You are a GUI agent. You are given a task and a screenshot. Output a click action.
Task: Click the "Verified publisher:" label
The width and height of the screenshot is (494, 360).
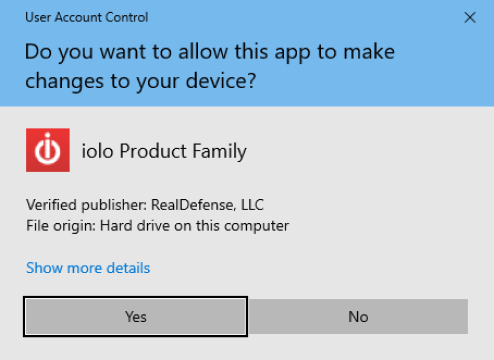point(86,205)
